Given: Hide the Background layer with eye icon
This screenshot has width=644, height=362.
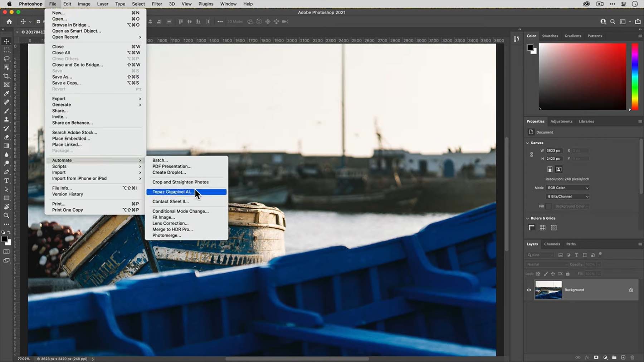Looking at the screenshot, I should (529, 290).
